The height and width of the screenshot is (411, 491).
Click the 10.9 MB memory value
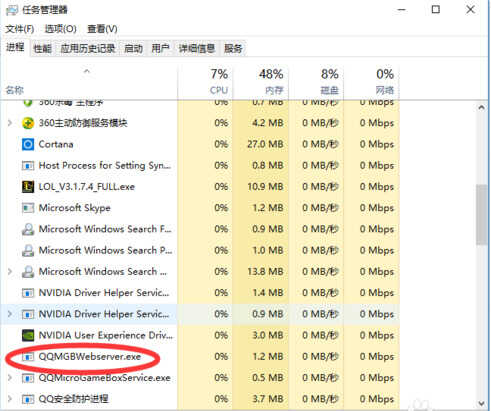(265, 187)
